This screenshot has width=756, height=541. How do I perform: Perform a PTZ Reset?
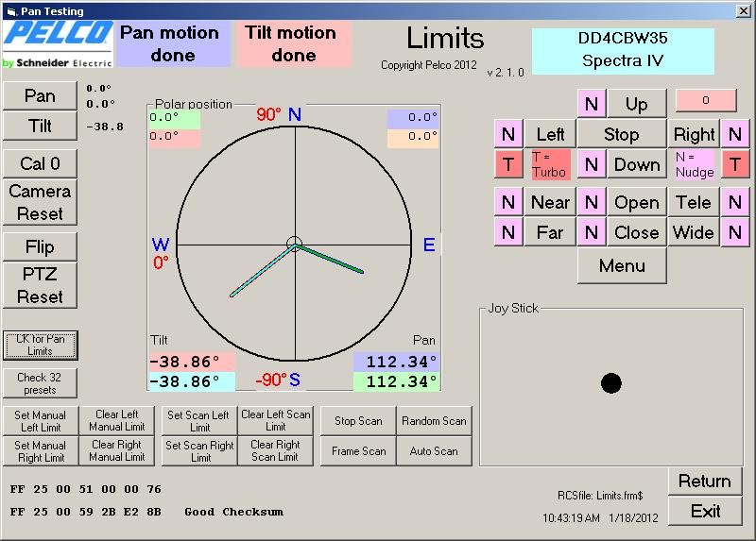[40, 285]
